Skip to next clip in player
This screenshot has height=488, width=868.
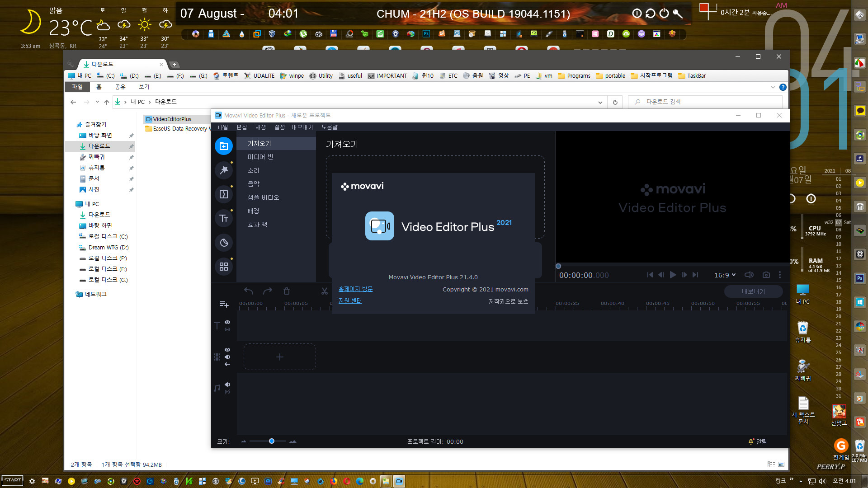695,275
